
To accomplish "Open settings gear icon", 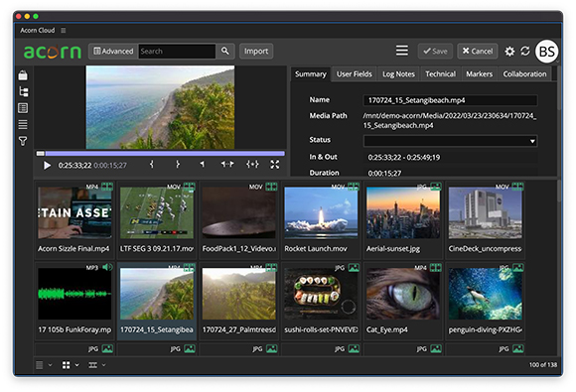I will pos(509,51).
